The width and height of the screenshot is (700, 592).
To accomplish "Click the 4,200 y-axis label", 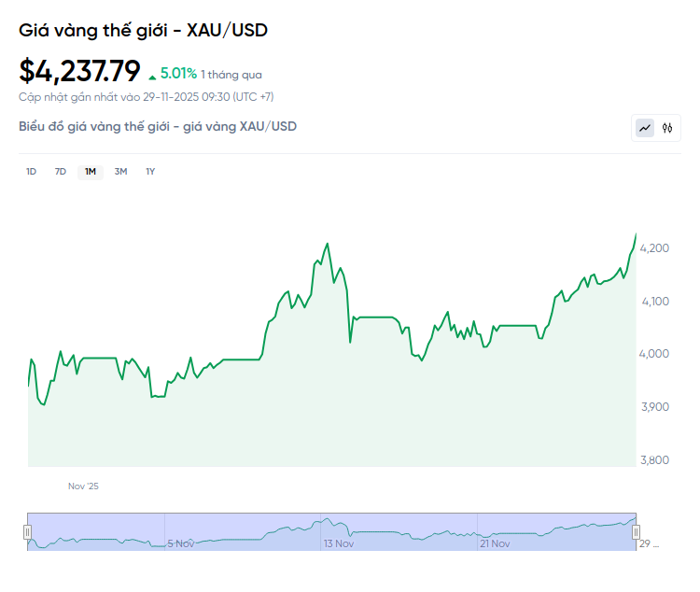I will pos(654,248).
